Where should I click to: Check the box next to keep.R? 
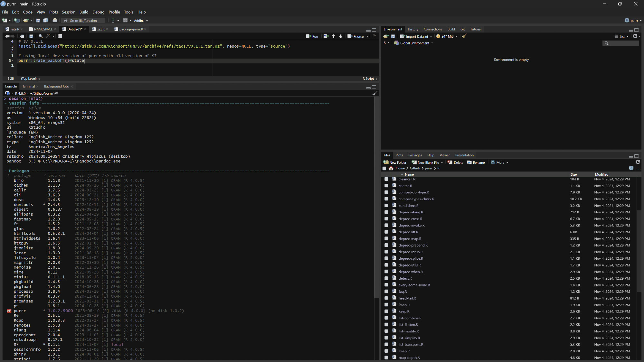pyautogui.click(x=386, y=311)
